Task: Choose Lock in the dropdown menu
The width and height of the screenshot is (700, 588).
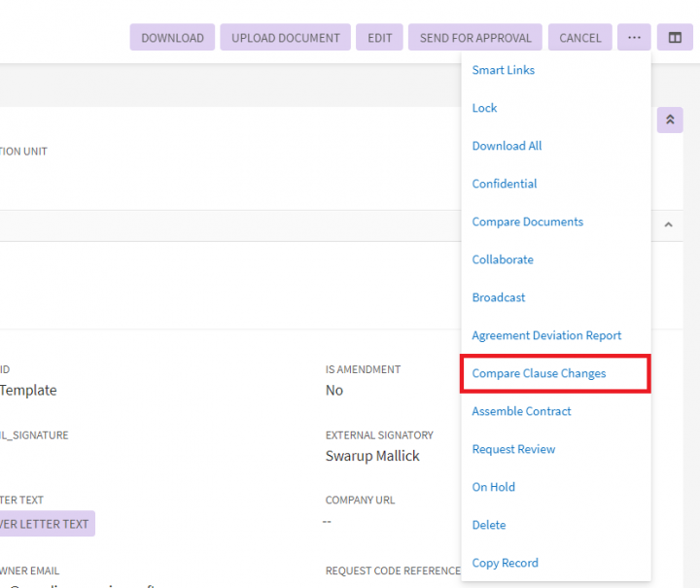Action: [484, 108]
